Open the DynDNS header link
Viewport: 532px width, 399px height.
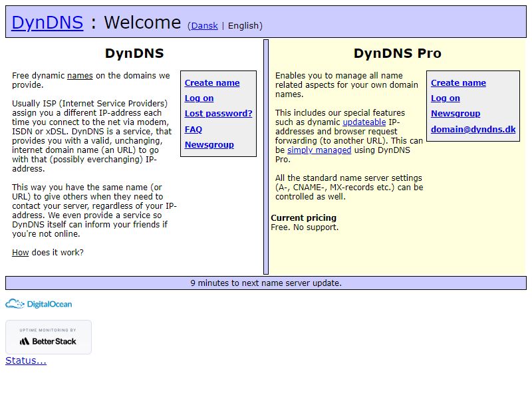coord(47,23)
